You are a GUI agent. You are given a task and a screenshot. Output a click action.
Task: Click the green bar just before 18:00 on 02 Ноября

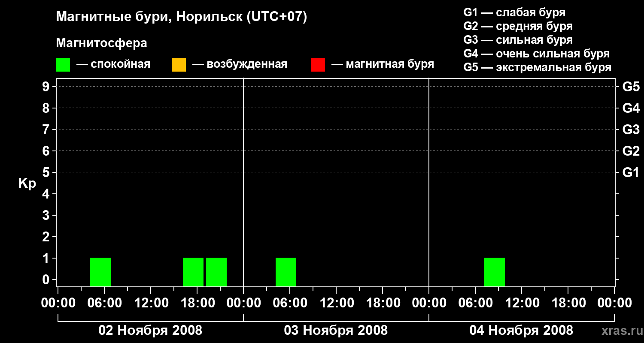tap(193, 272)
